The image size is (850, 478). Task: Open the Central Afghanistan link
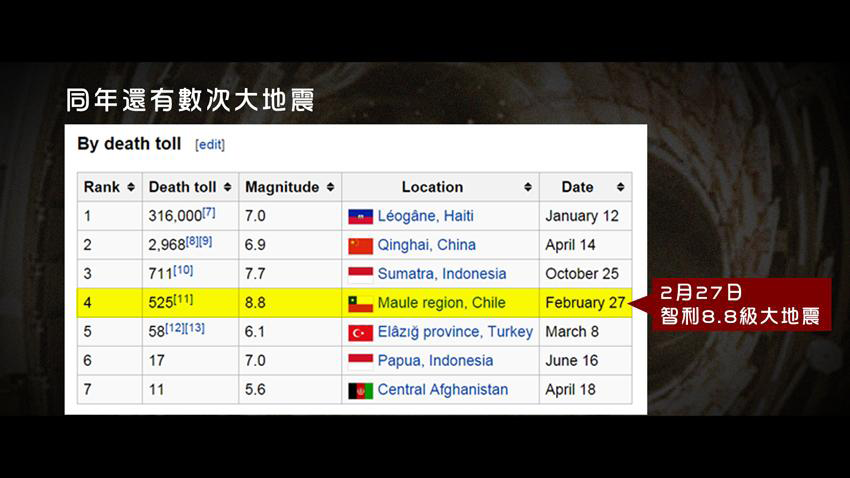pyautogui.click(x=443, y=389)
